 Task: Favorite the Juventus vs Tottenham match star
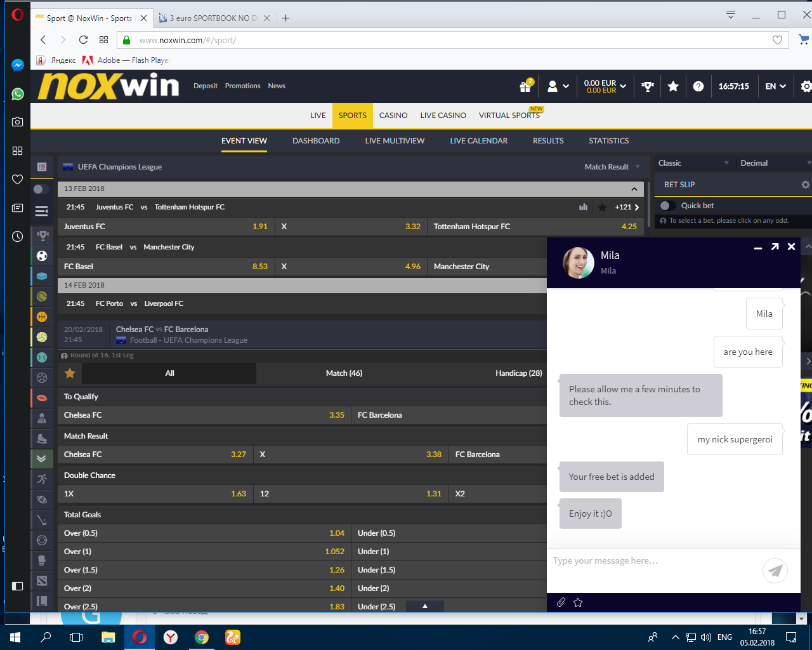coord(602,207)
